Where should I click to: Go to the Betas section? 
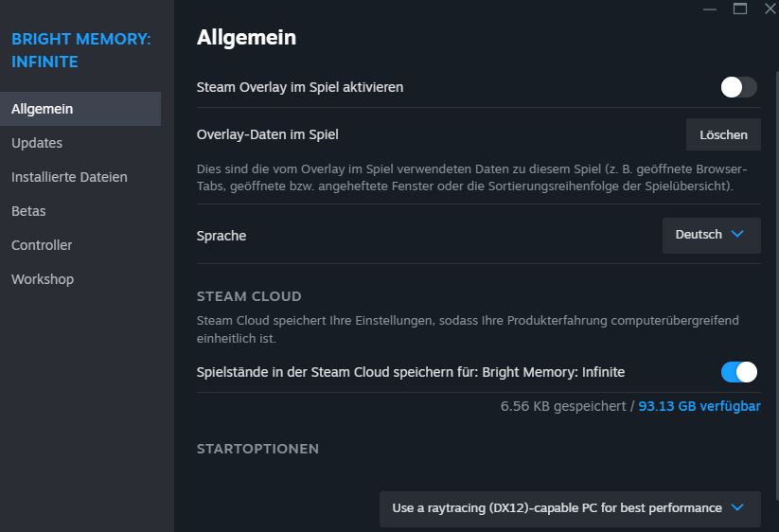[x=28, y=211]
